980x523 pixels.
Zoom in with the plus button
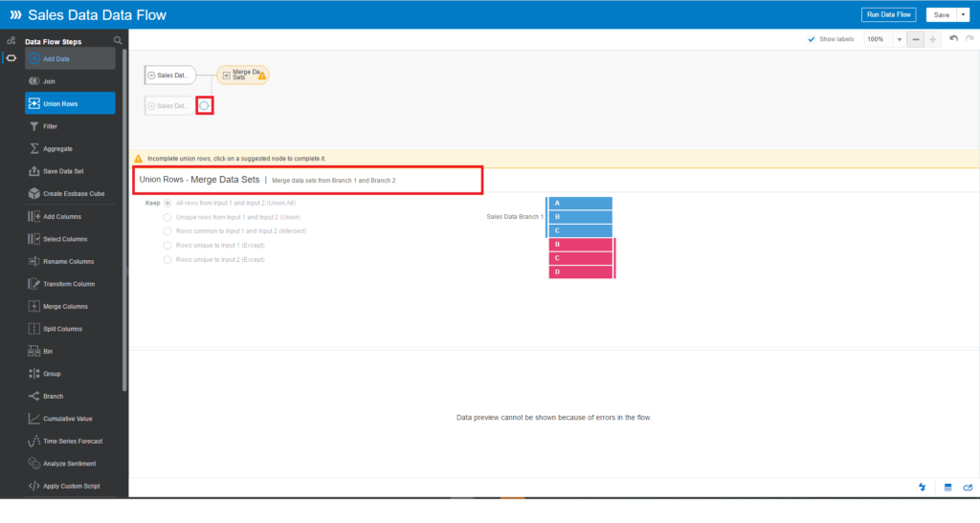(932, 39)
